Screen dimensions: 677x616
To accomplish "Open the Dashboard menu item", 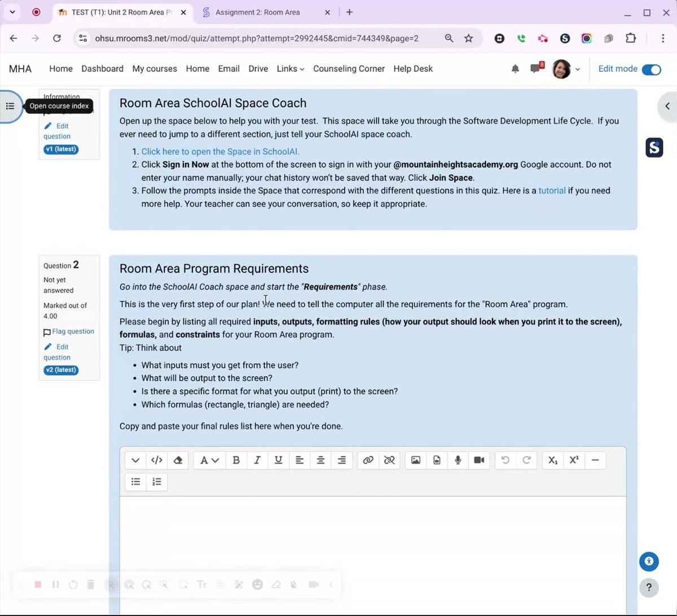I will [x=102, y=69].
